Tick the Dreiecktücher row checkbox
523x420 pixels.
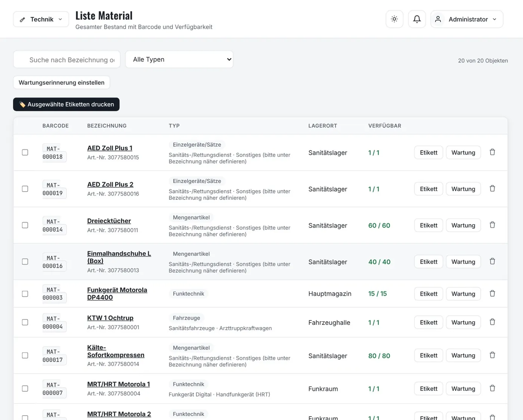[x=25, y=225]
